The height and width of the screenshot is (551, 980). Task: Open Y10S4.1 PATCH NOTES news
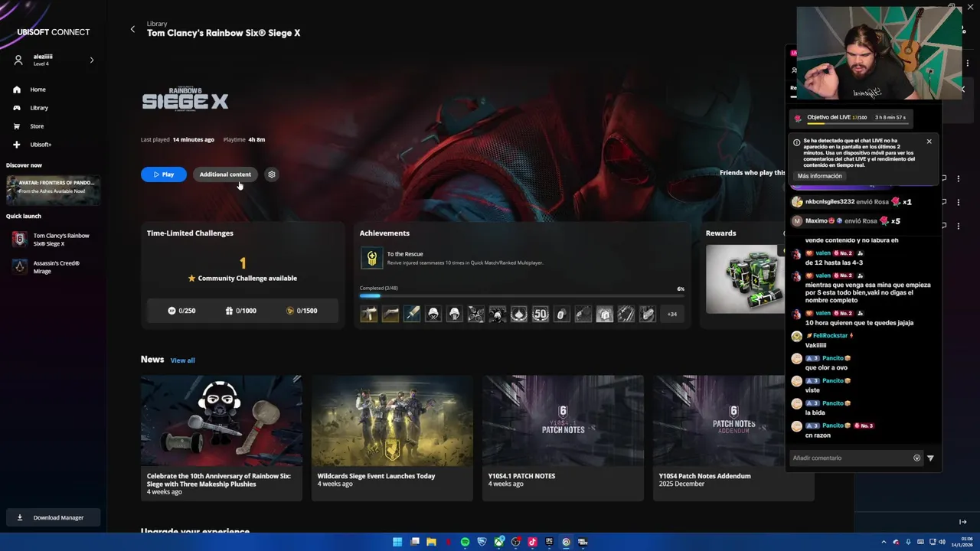pyautogui.click(x=563, y=438)
